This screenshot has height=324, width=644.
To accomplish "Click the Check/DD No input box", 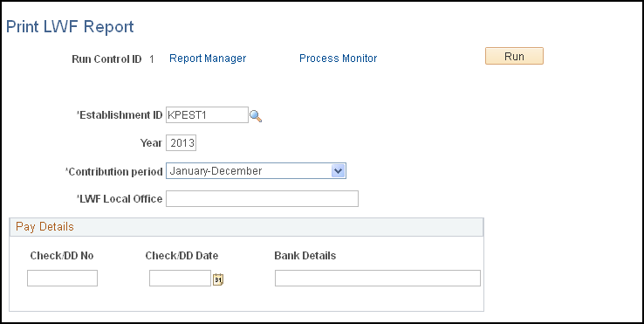I will point(63,279).
